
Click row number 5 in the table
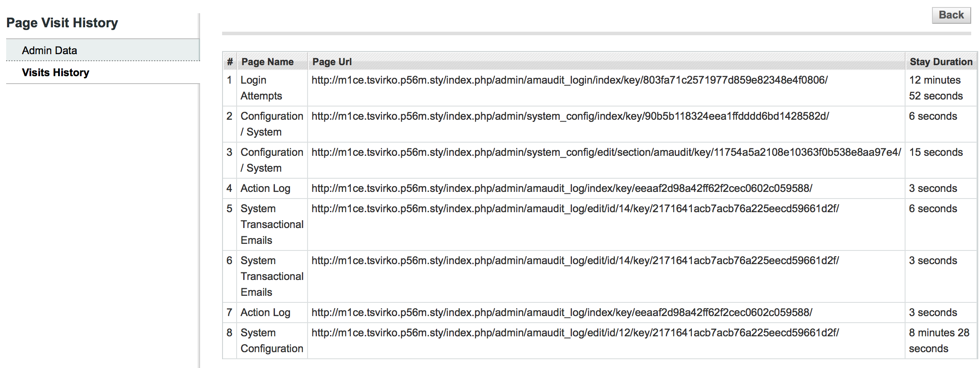(x=229, y=209)
